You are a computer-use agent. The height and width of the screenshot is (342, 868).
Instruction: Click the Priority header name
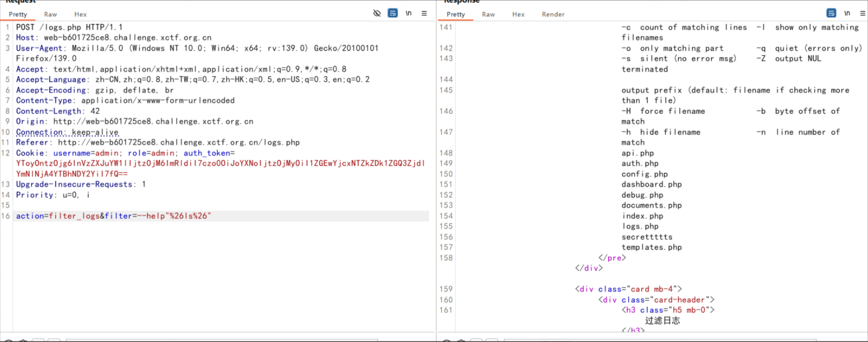(x=35, y=195)
